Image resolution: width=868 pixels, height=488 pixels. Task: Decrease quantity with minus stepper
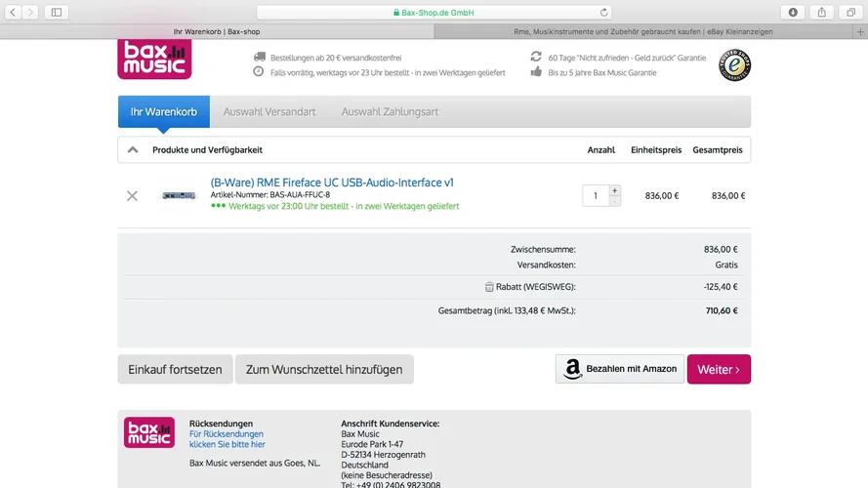614,201
